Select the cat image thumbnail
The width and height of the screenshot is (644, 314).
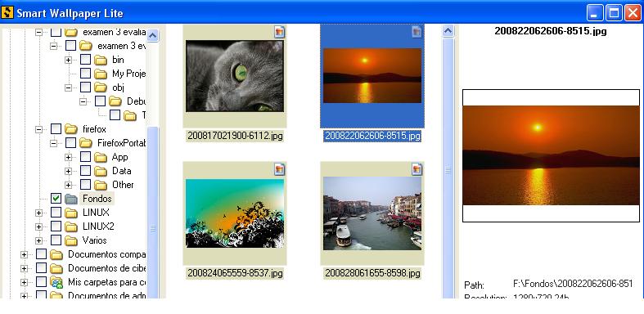235,76
